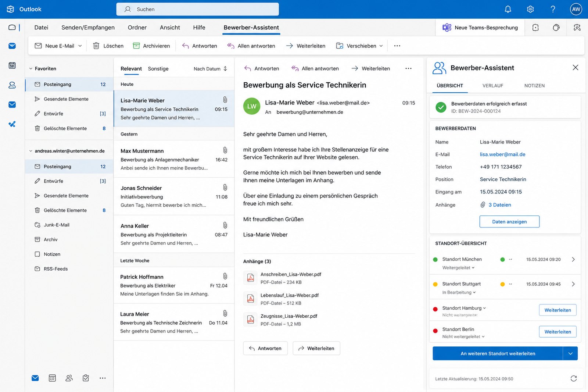Open the Hilfe menu
Screen dimensions: 588x392
click(x=199, y=28)
